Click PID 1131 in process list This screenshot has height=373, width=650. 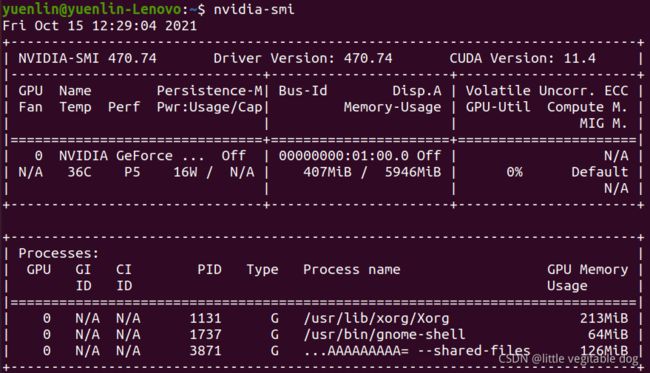point(205,318)
